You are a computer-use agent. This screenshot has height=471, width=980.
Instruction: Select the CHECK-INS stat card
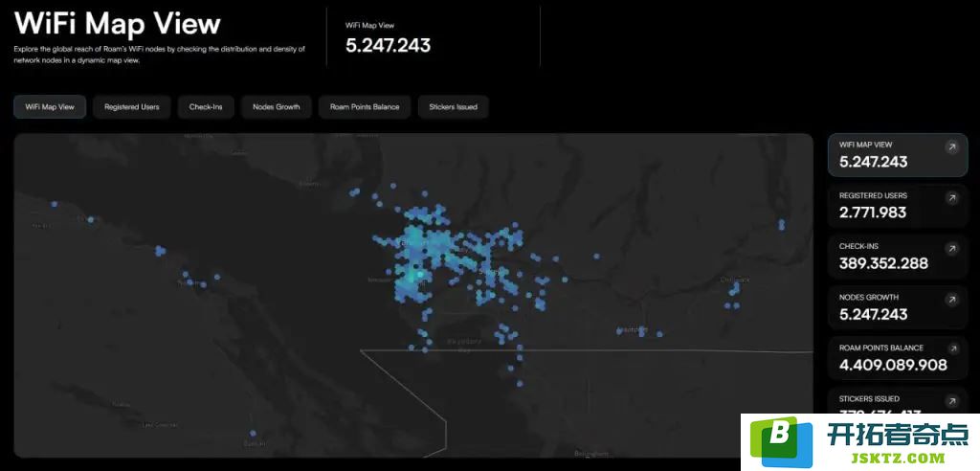(898, 257)
